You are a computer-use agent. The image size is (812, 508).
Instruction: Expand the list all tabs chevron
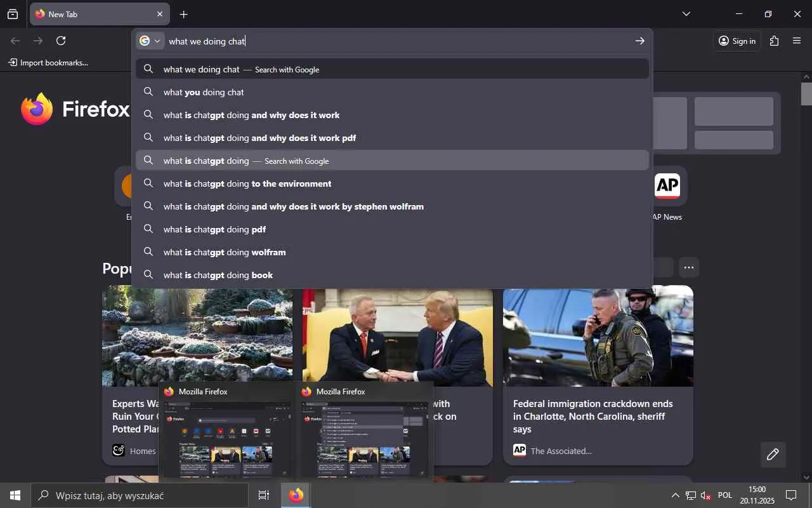(686, 14)
